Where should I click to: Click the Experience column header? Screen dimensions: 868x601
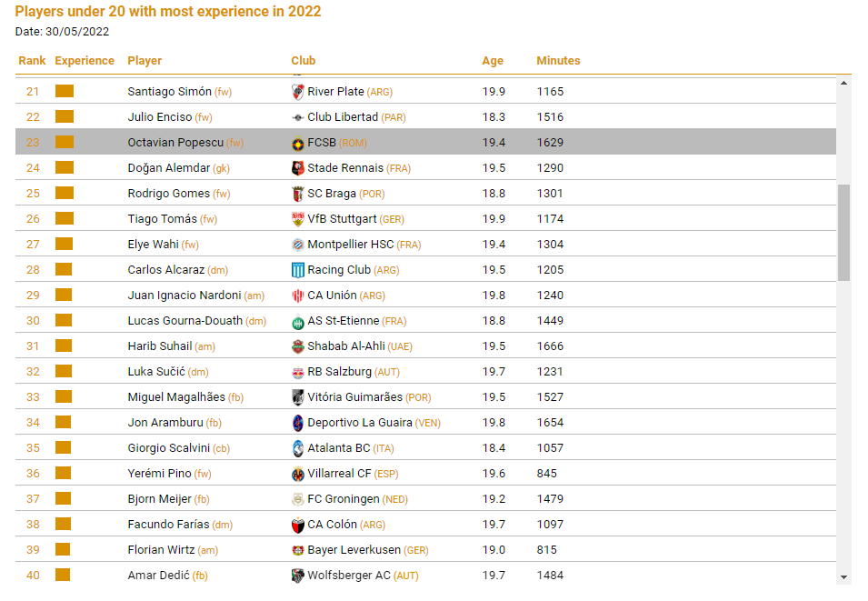(x=85, y=60)
